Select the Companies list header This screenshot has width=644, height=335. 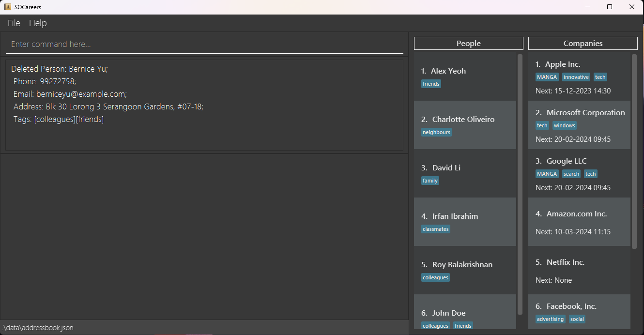583,43
